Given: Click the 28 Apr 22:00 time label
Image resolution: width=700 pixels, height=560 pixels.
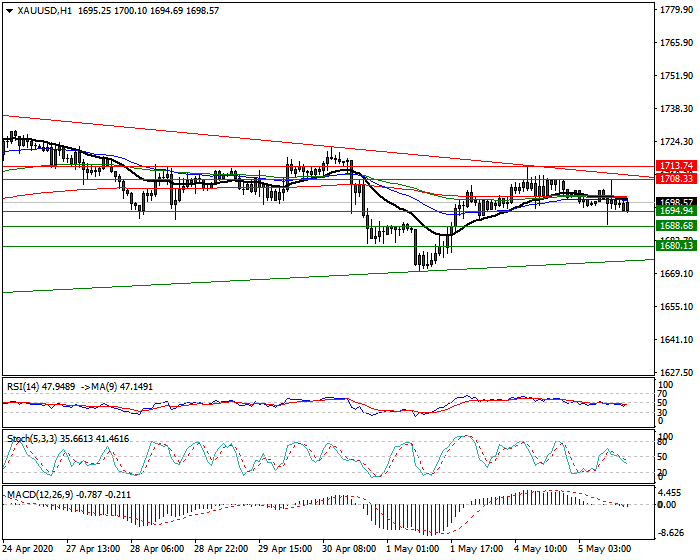Looking at the screenshot, I should click(x=221, y=549).
